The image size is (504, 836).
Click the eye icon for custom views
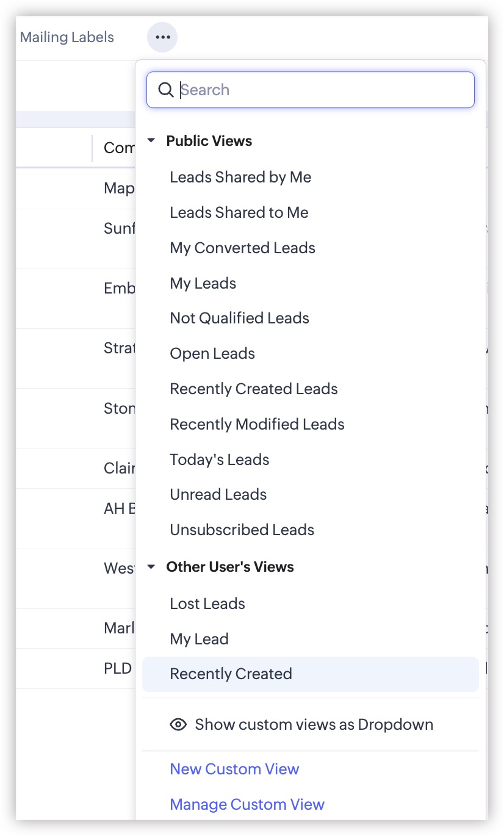178,725
